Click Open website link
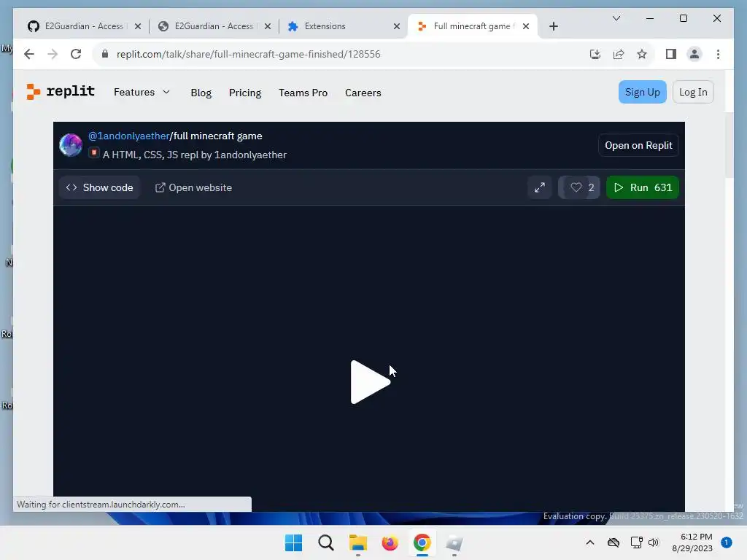The image size is (747, 560). 193,187
